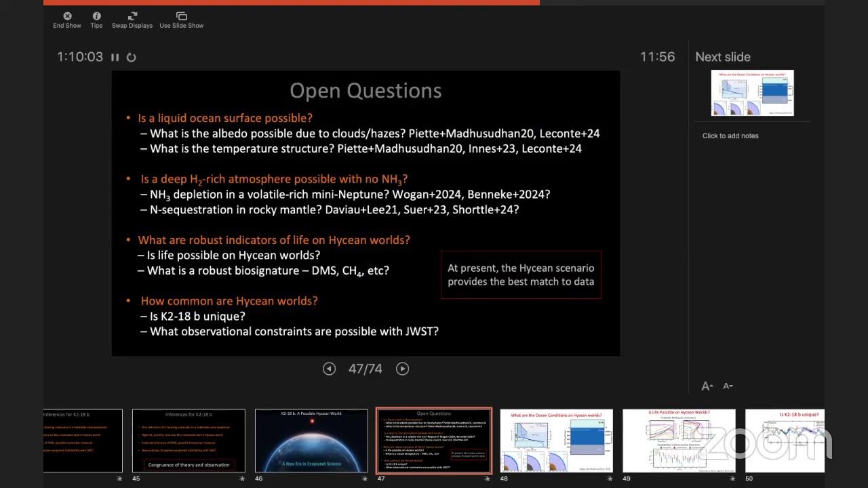Click the 47/74 slide counter
Image resolution: width=868 pixels, height=488 pixels.
coord(366,369)
